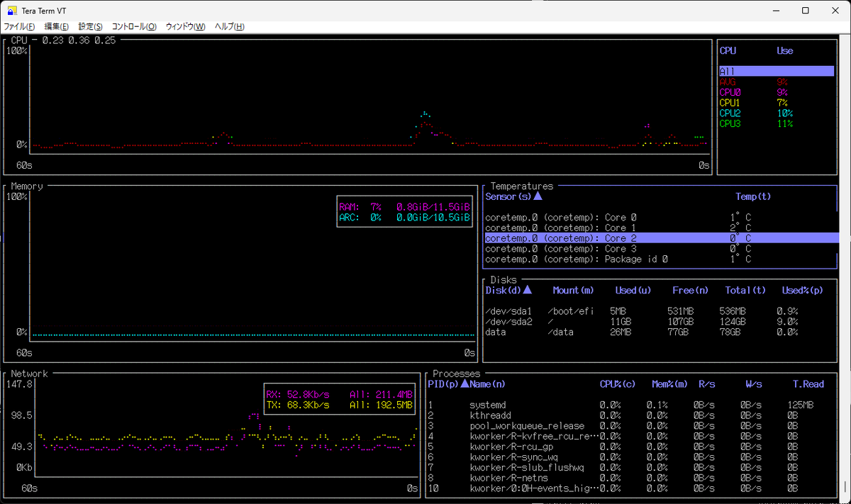Select the systemd process row
The height and width of the screenshot is (504, 851).
(x=631, y=405)
